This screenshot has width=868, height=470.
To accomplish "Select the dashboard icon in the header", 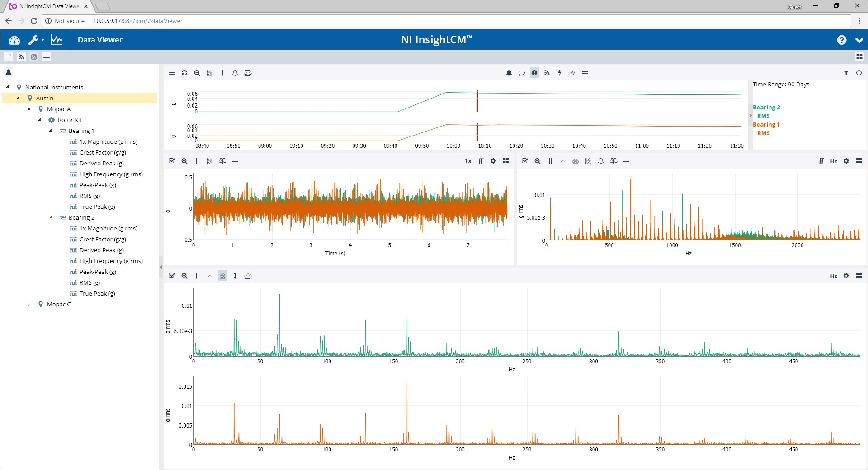I will pos(14,40).
